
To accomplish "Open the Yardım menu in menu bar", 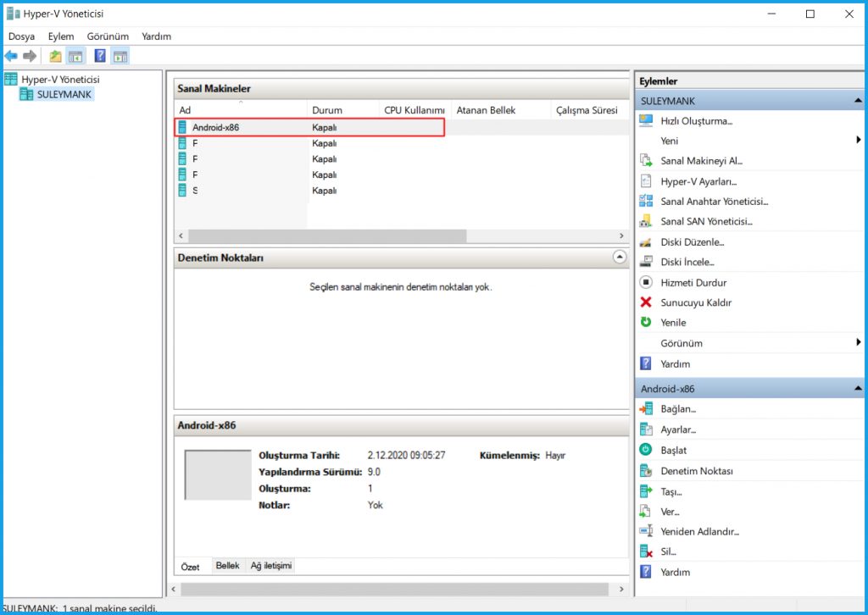I will coord(157,36).
